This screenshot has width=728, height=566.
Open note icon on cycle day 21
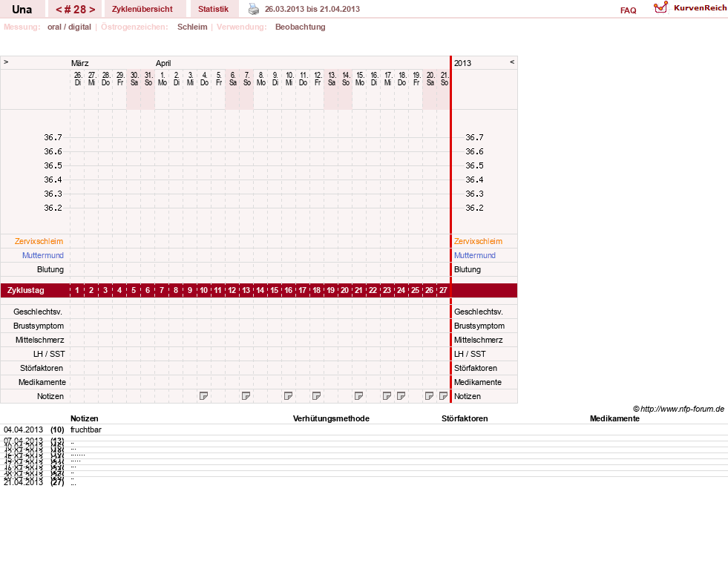click(359, 395)
